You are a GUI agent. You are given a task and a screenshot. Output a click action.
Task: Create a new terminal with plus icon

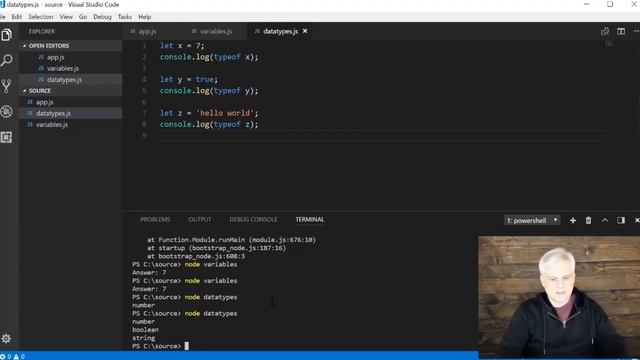click(x=573, y=220)
